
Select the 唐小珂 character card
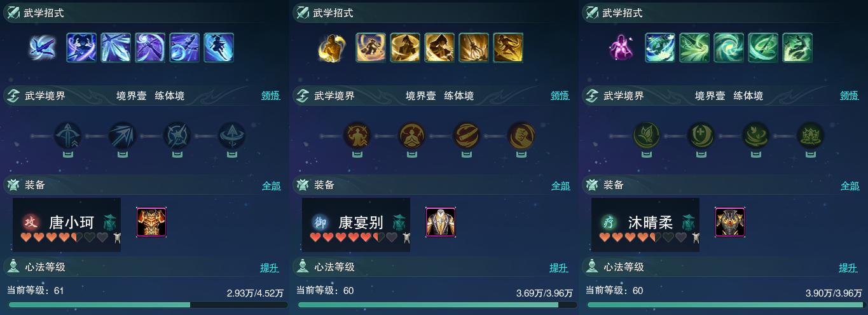67,225
